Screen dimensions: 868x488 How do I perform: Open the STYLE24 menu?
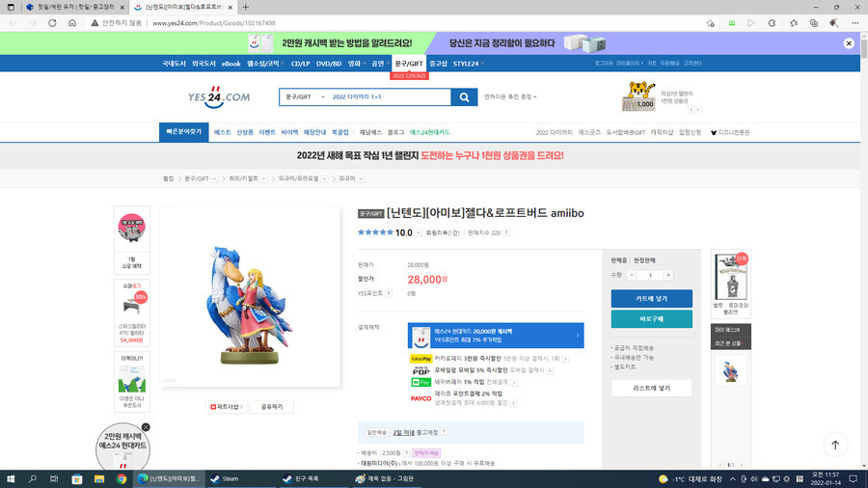(x=466, y=64)
